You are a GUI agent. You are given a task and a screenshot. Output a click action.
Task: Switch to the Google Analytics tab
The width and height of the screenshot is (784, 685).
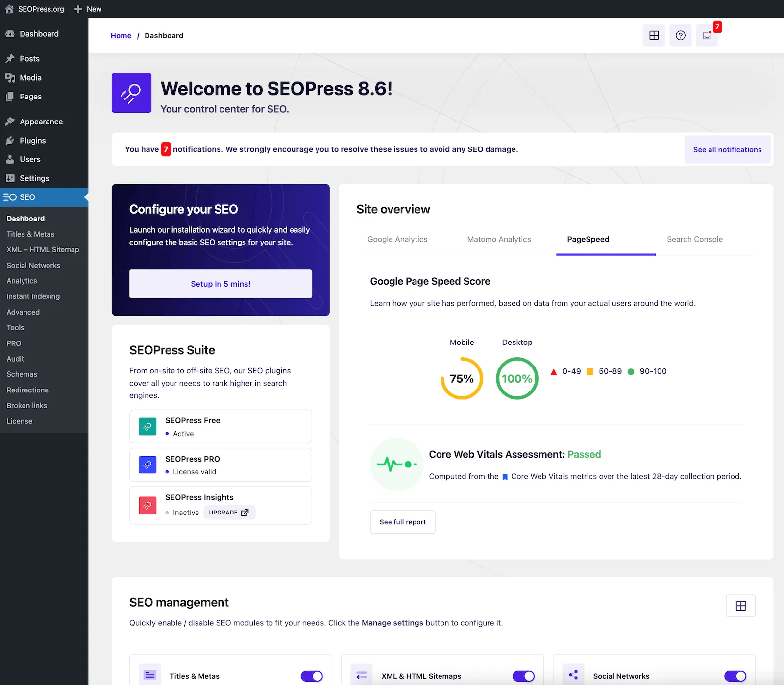coord(397,239)
